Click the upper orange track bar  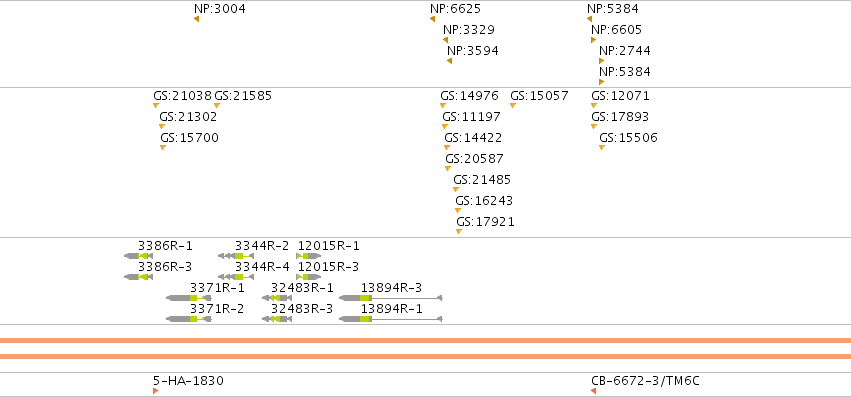point(426,341)
